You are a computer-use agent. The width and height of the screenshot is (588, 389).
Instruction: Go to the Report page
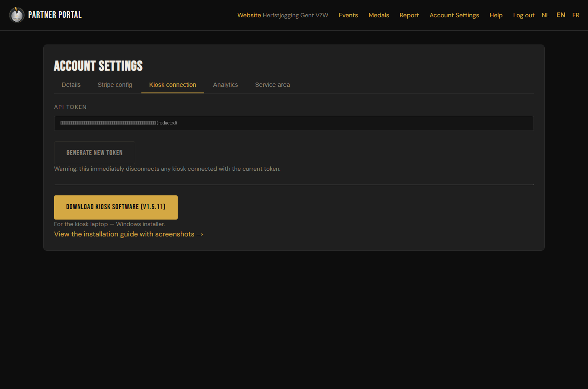click(409, 15)
